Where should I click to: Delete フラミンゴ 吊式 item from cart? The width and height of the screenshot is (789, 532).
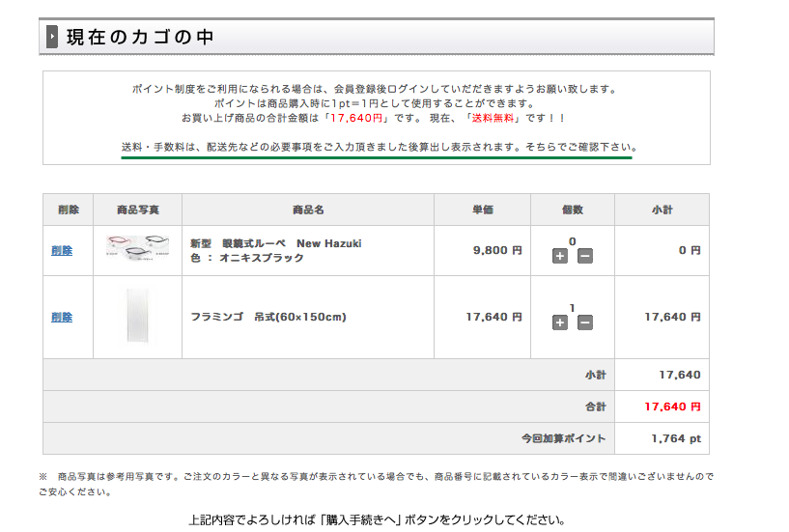click(62, 317)
